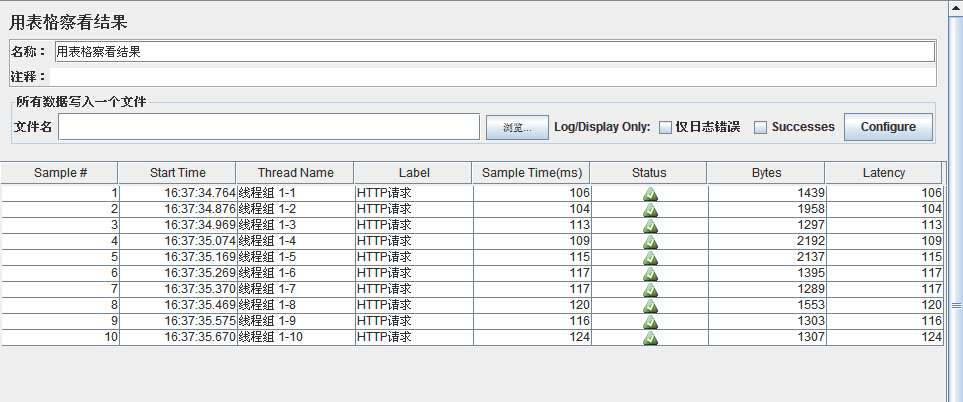Viewport: 963px width, 402px height.
Task: Click start time 16:37:35.670
Action: pos(200,336)
